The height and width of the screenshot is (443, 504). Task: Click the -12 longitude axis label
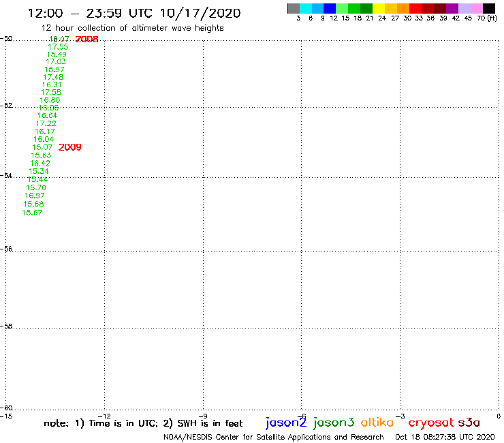(104, 416)
